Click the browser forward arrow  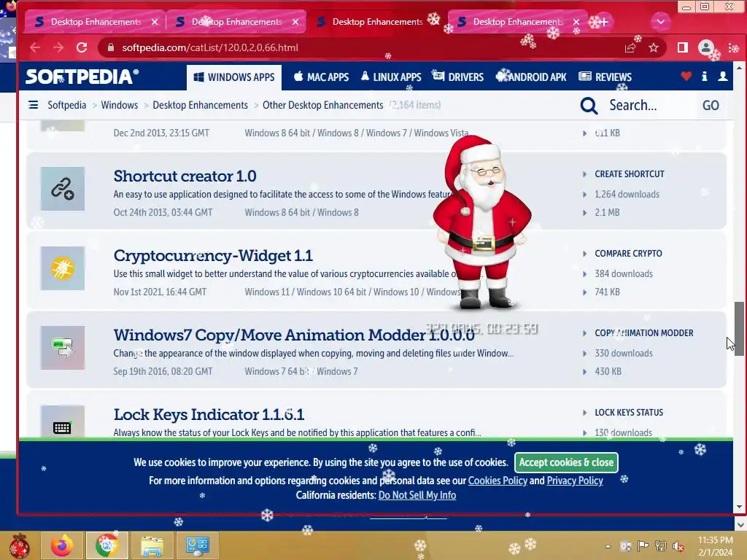point(58,47)
